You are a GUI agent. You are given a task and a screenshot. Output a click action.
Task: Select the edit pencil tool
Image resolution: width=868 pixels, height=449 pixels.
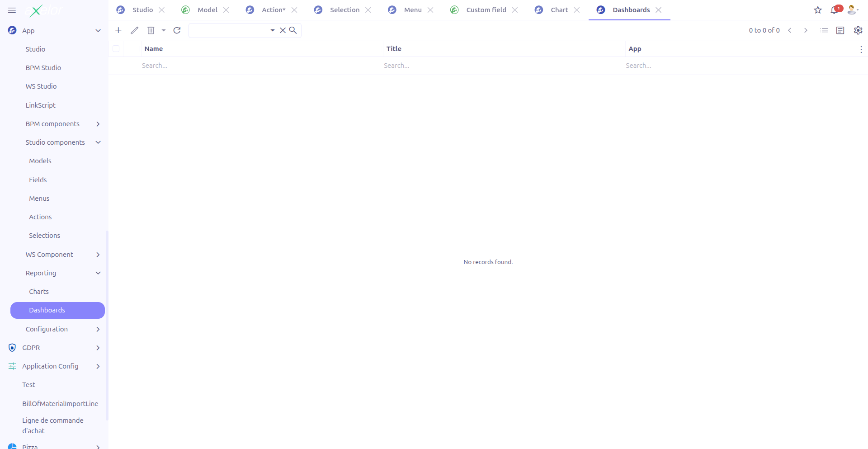pyautogui.click(x=134, y=30)
